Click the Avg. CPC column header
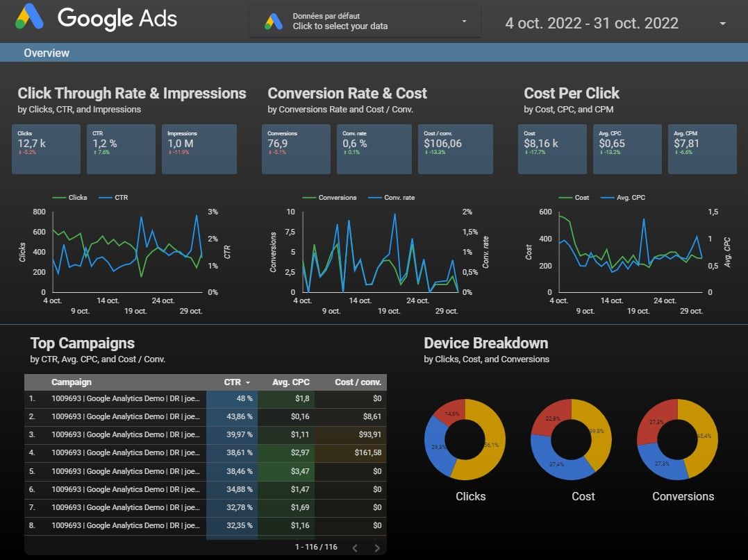The image size is (748, 560). 290,382
